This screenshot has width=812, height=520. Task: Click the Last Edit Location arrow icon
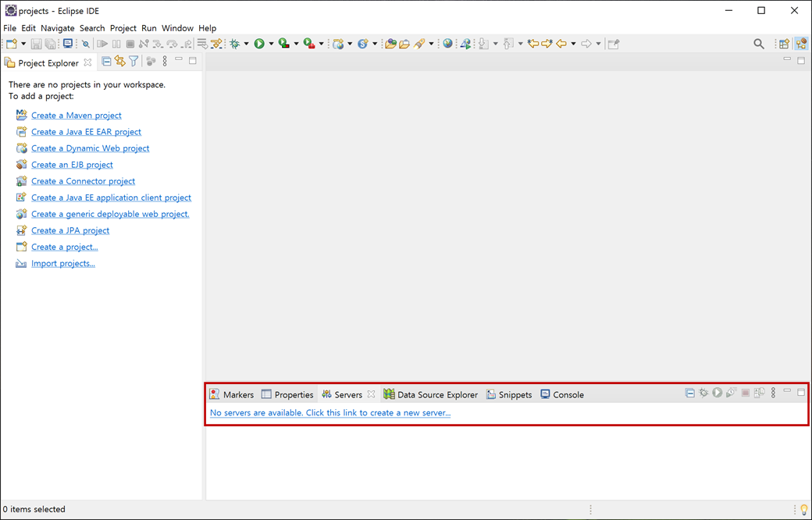[533, 44]
